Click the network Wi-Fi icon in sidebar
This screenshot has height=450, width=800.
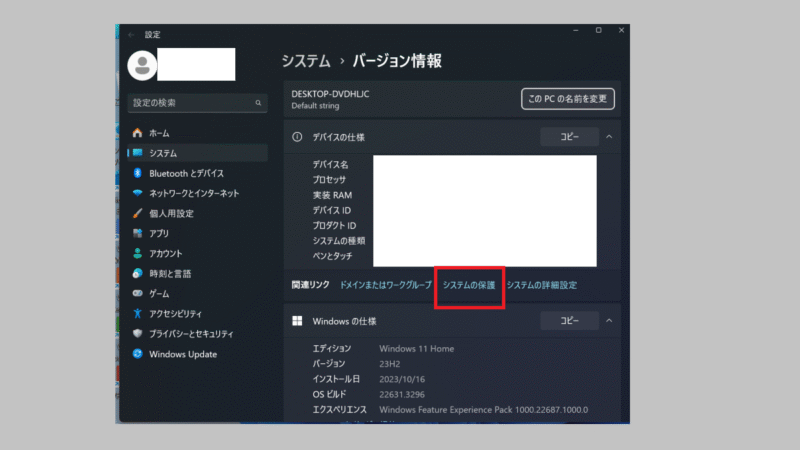137,193
